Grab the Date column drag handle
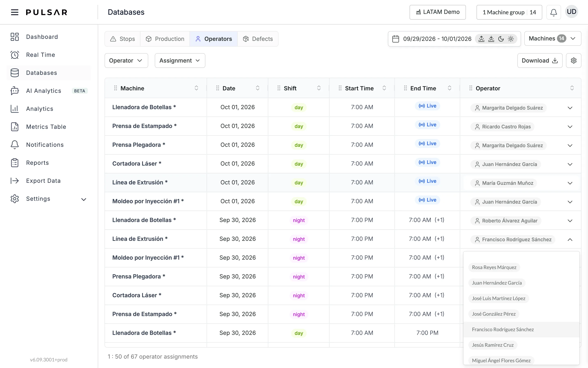 (x=217, y=88)
